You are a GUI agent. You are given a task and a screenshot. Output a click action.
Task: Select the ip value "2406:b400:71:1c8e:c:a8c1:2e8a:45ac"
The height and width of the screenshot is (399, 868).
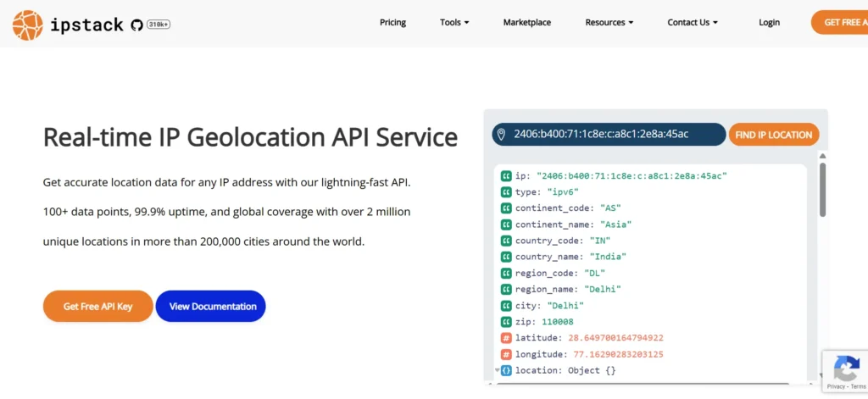[x=631, y=176]
